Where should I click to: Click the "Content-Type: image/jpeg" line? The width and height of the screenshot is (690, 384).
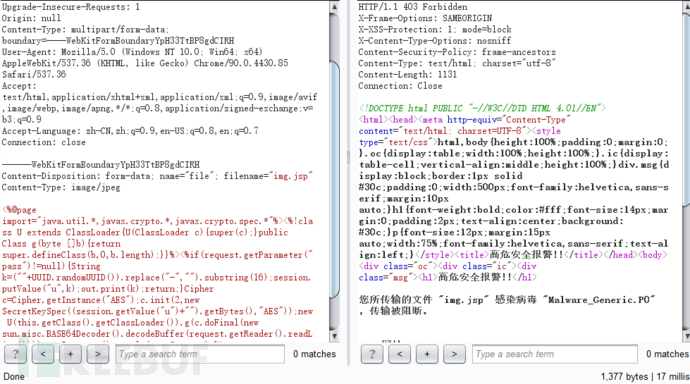(x=61, y=187)
